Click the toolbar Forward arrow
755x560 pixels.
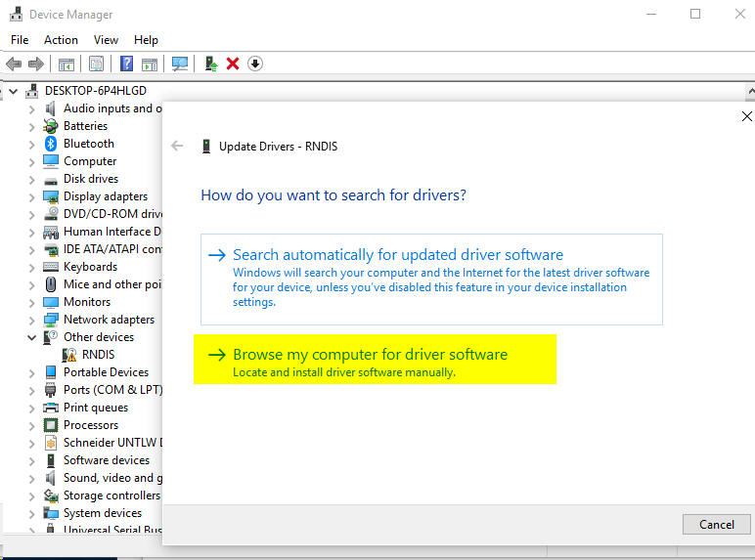[36, 64]
